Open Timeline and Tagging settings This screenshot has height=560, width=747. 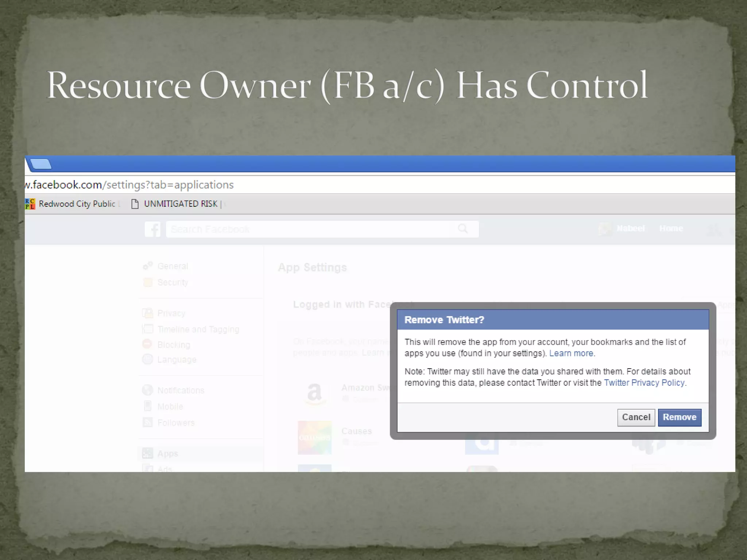click(x=198, y=329)
